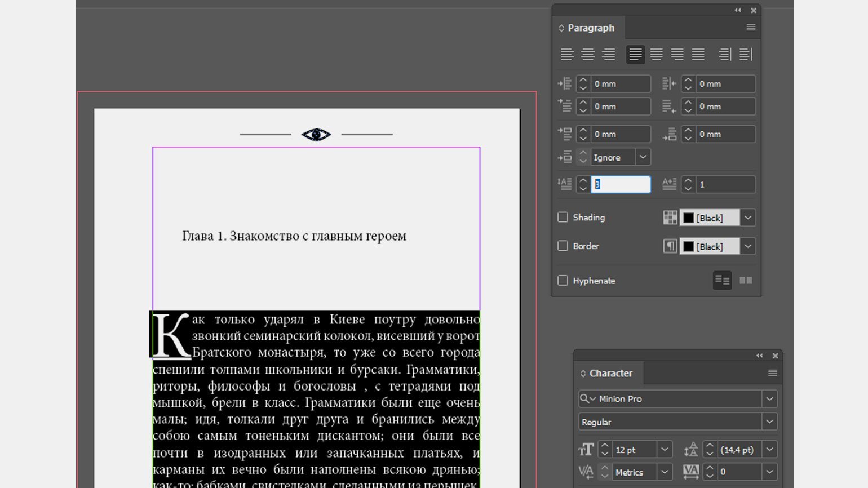868x488 pixels.
Task: Enable the Shading checkbox
Action: pyautogui.click(x=563, y=218)
